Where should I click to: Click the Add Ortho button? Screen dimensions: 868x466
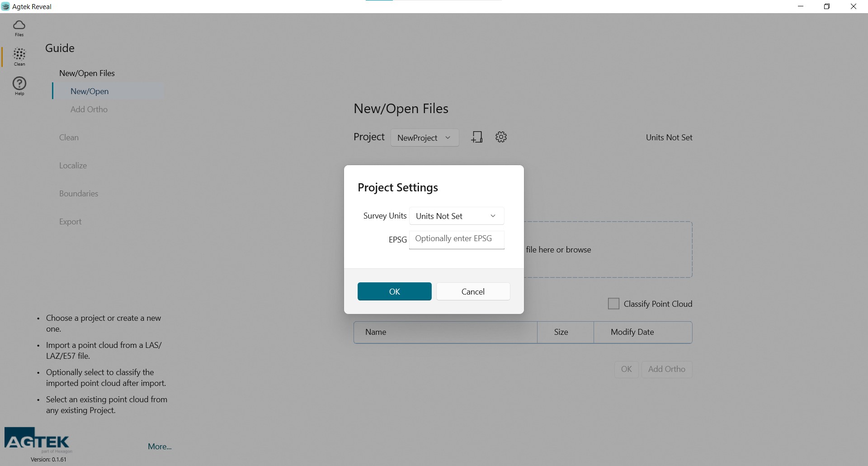click(666, 369)
